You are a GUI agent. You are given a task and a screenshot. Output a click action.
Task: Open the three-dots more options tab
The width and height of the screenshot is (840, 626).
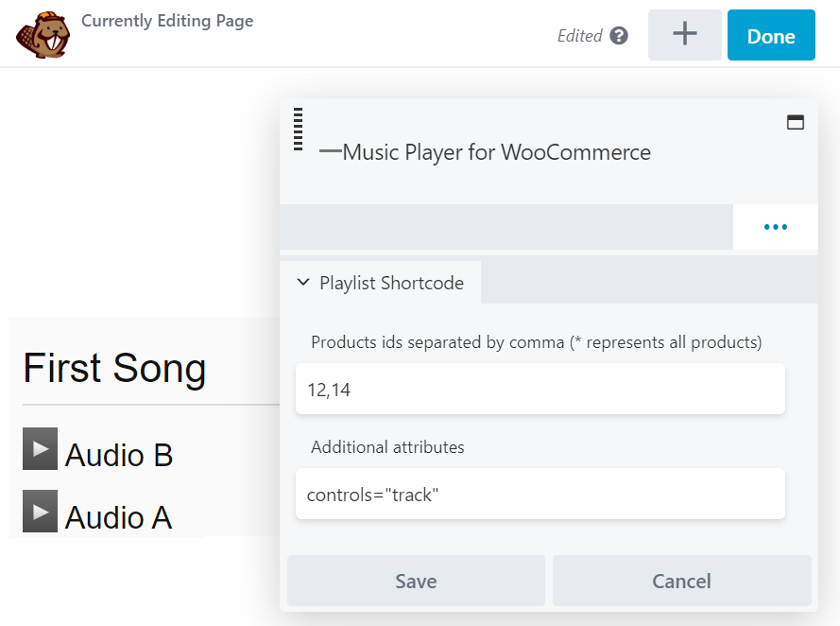click(775, 227)
